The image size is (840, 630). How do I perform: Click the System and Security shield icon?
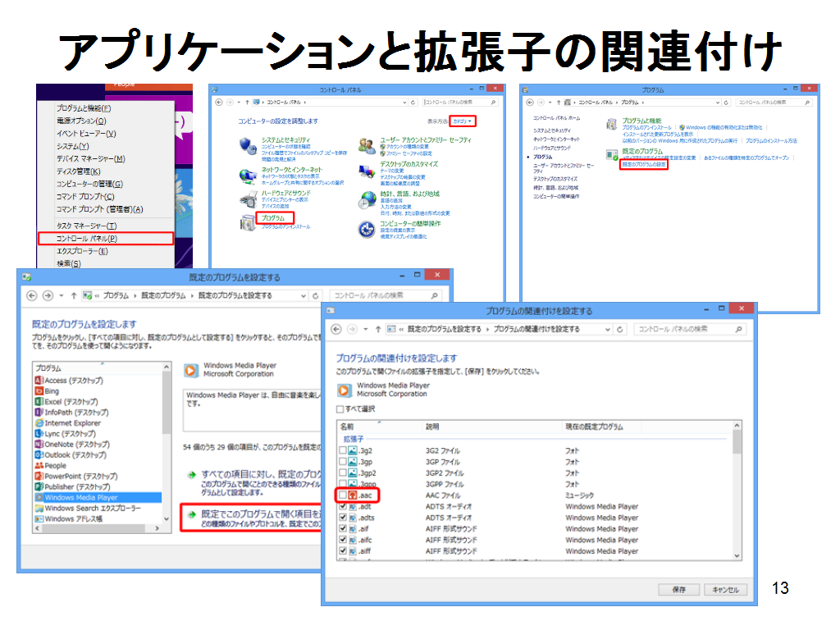click(x=248, y=146)
